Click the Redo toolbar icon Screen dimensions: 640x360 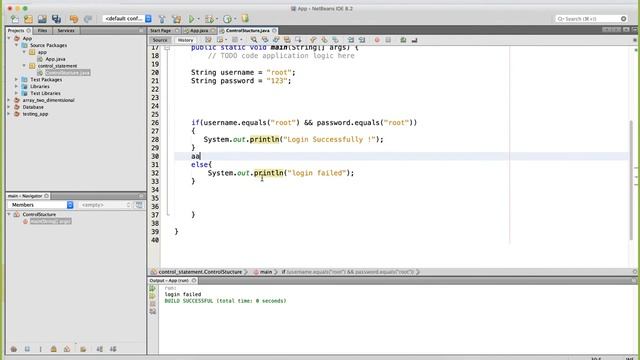tap(88, 19)
